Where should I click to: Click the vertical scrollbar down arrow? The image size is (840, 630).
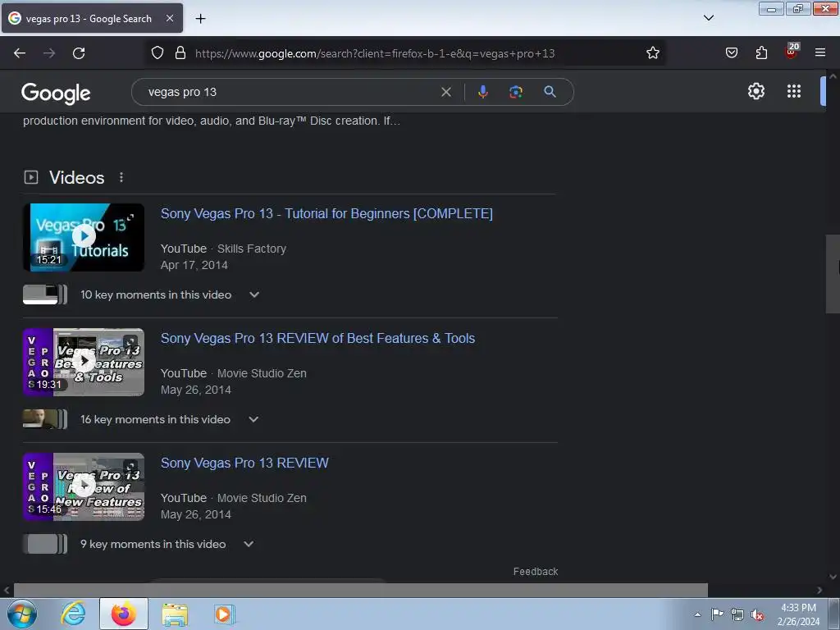coord(833,577)
